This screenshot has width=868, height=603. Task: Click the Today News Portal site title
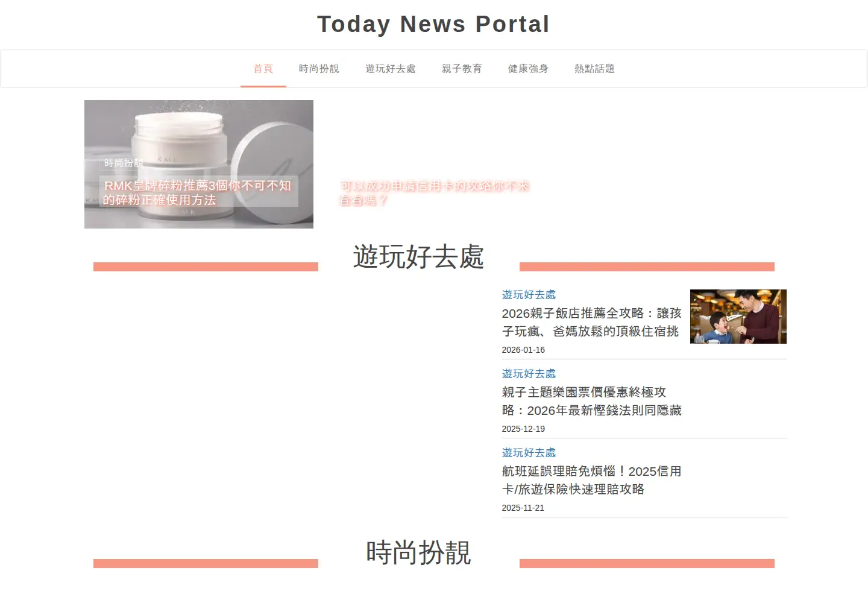click(x=433, y=24)
